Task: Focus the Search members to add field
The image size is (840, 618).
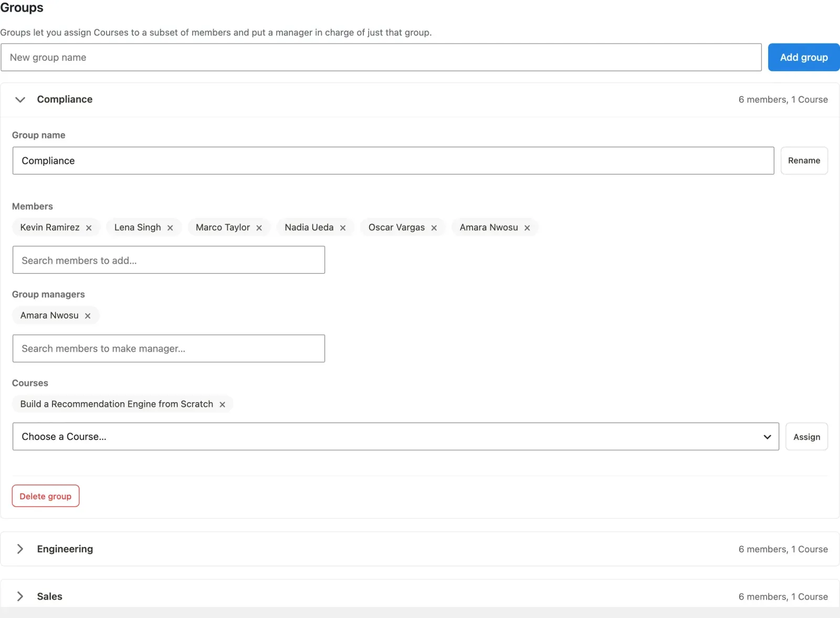Action: point(169,260)
